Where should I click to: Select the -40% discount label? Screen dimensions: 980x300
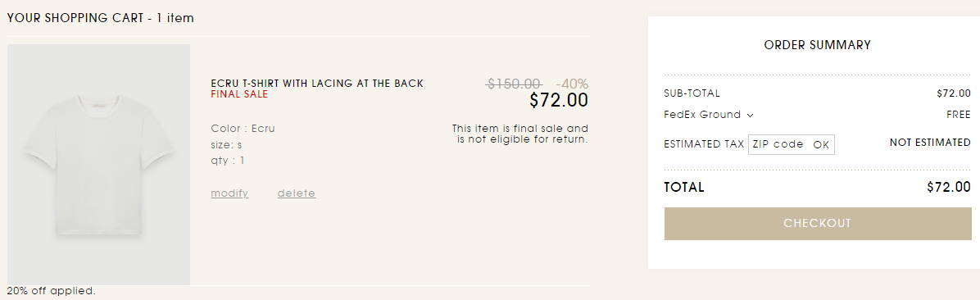pyautogui.click(x=572, y=84)
